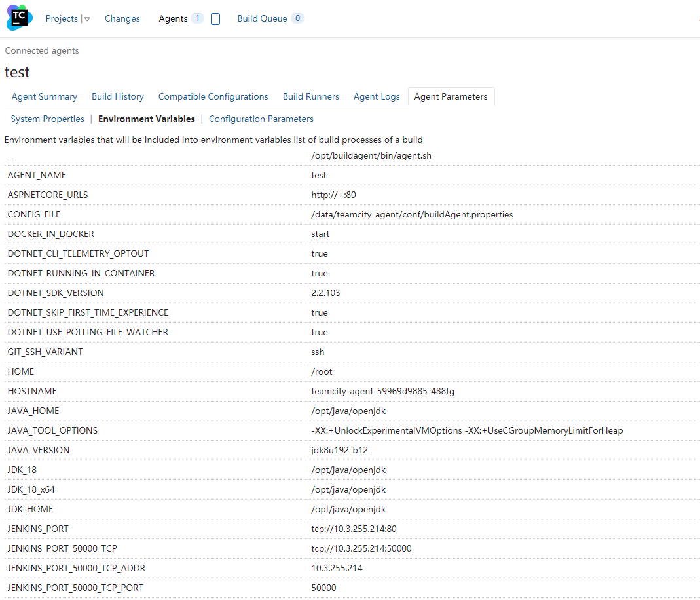Click the JAVA_VERSION value jdk8u192-b12
This screenshot has height=600, width=700.
coord(339,450)
